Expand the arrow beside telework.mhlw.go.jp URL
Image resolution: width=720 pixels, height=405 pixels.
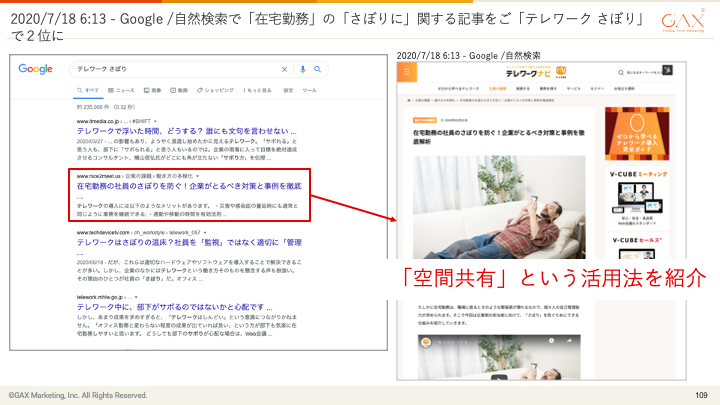point(136,298)
